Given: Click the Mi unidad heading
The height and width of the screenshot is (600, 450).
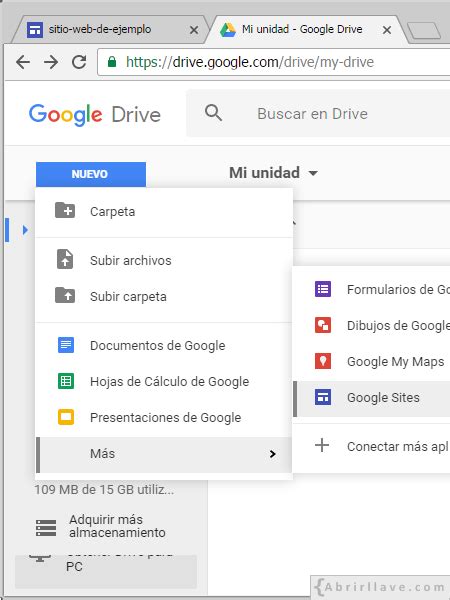Looking at the screenshot, I should coord(264,173).
